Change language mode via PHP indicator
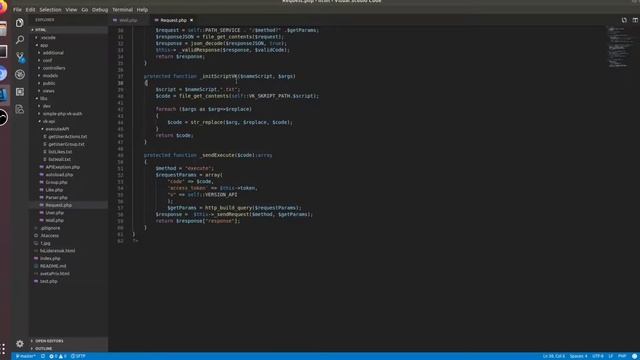 [x=622, y=356]
